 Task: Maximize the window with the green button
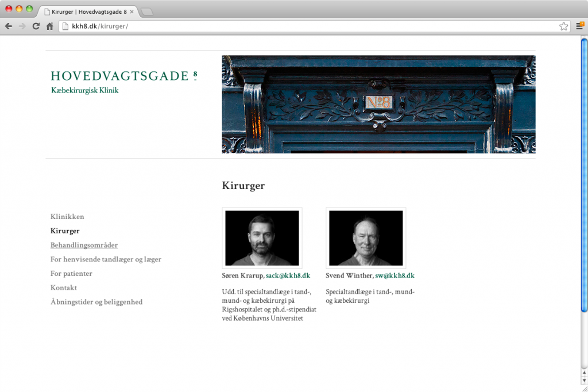tap(29, 9)
